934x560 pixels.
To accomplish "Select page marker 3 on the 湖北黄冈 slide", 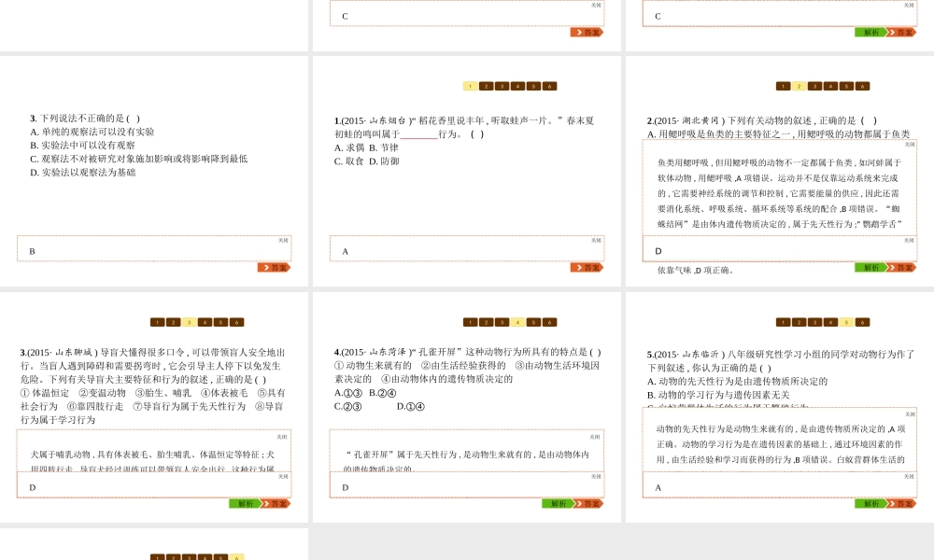I will (814, 86).
